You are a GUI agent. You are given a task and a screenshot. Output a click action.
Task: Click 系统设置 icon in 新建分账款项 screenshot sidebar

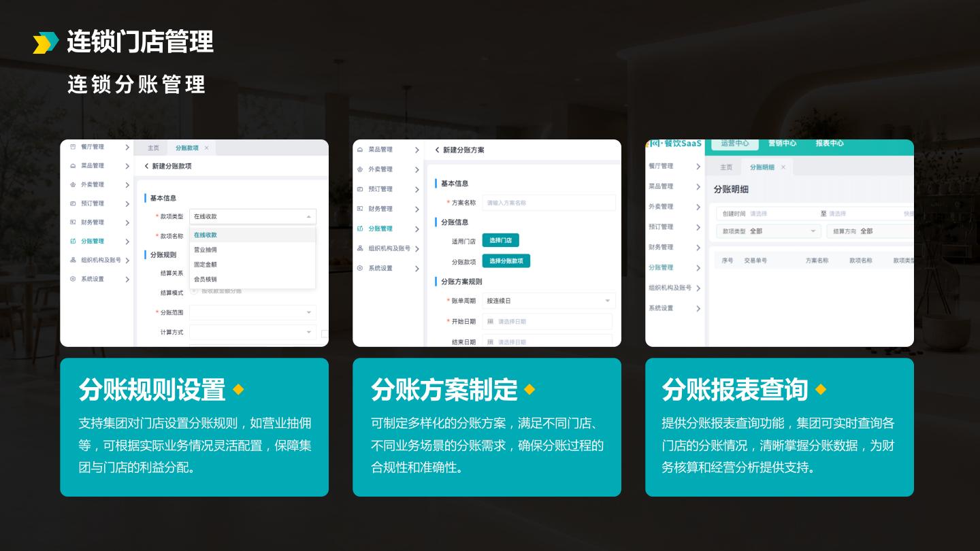pyautogui.click(x=73, y=279)
